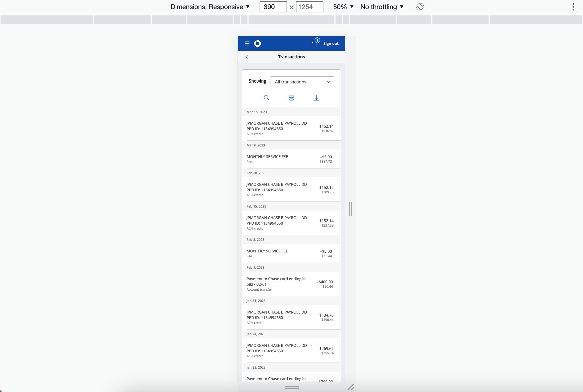
Task: Open the DevTools three-dot options menu
Action: [x=573, y=7]
